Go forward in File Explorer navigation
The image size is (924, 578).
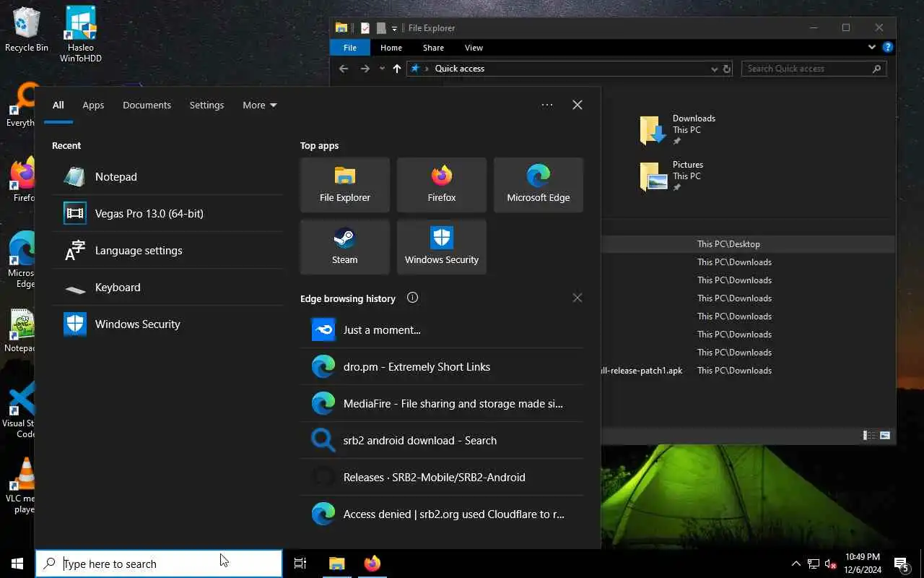pyautogui.click(x=365, y=69)
